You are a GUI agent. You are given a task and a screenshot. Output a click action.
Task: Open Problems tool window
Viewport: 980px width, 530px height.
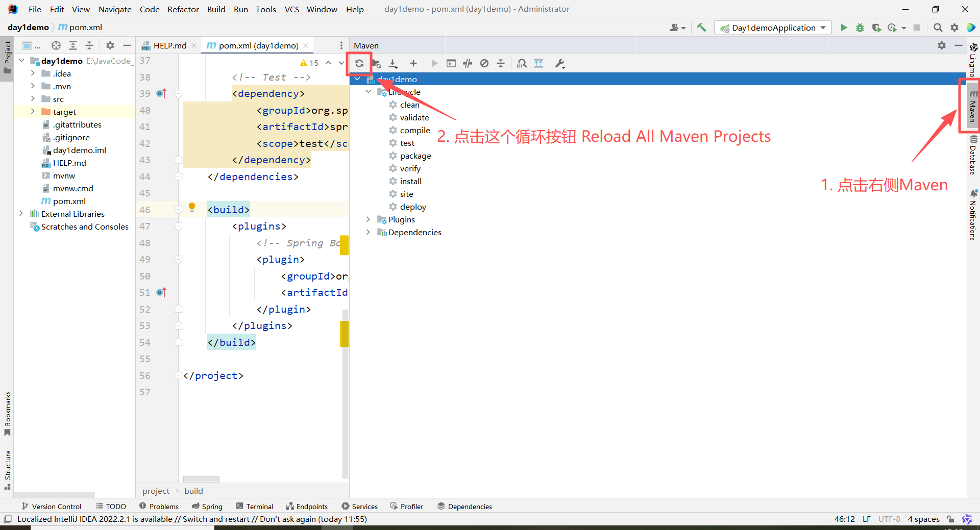pyautogui.click(x=159, y=506)
